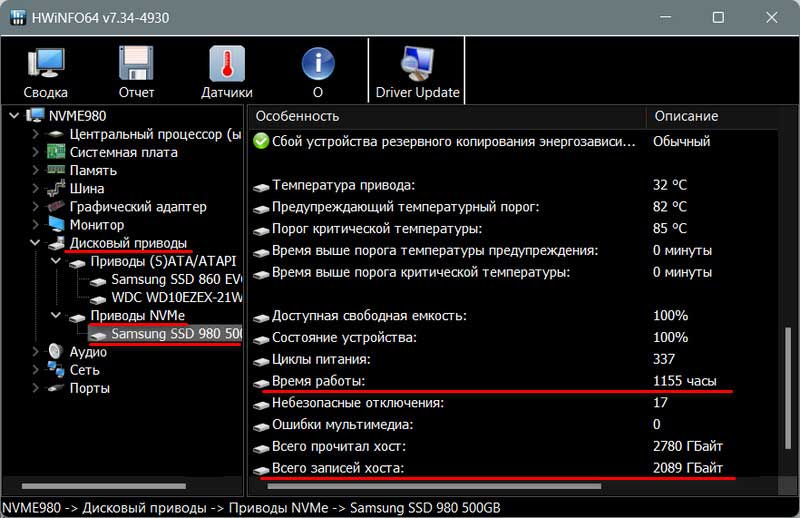Collapse the NVME980 root node
The width and height of the screenshot is (800, 518).
14,116
